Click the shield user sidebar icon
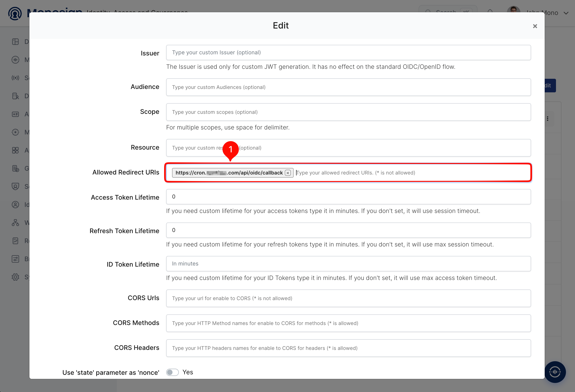 (x=15, y=186)
